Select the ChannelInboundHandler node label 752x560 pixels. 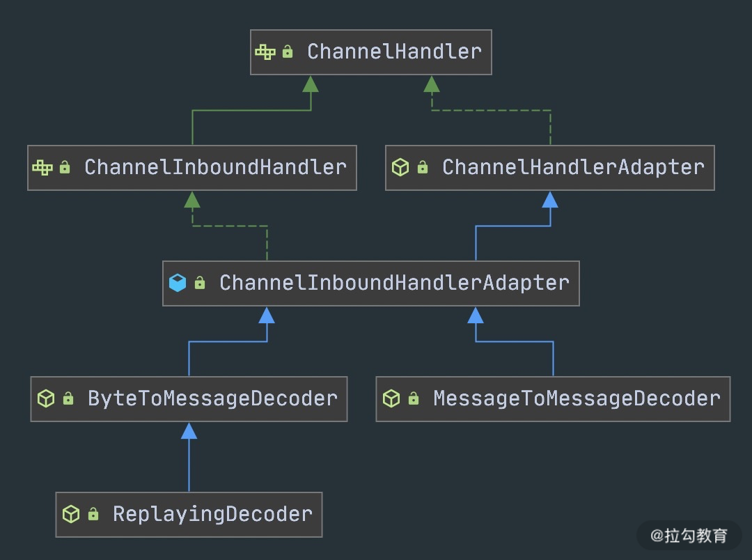(215, 167)
